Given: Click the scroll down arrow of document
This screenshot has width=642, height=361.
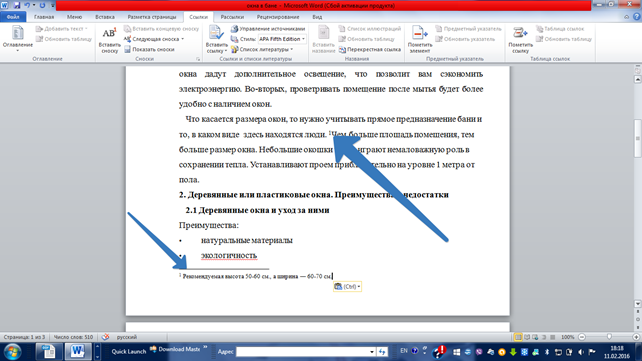Looking at the screenshot, I should tap(637, 304).
